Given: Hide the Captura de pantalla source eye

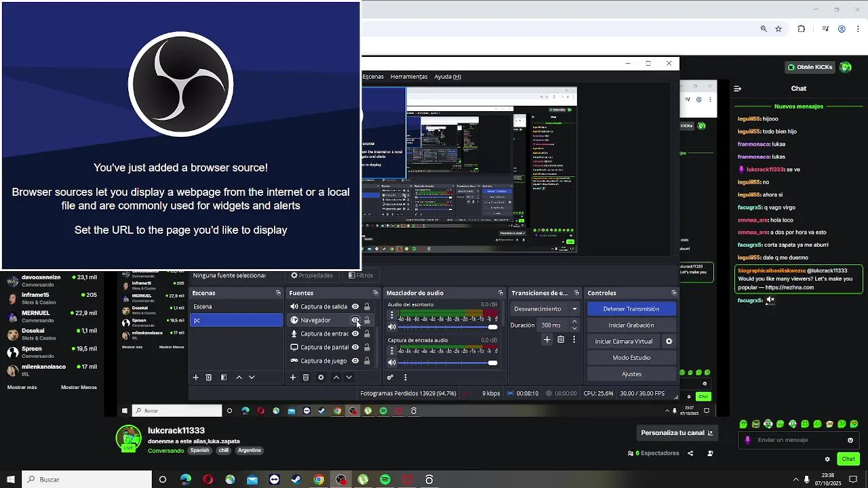Looking at the screenshot, I should point(355,347).
